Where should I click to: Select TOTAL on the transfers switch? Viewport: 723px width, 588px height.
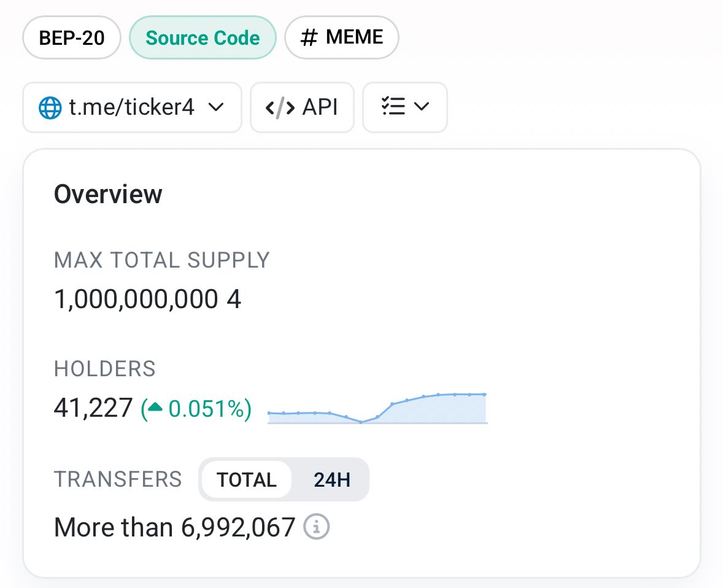click(x=246, y=479)
